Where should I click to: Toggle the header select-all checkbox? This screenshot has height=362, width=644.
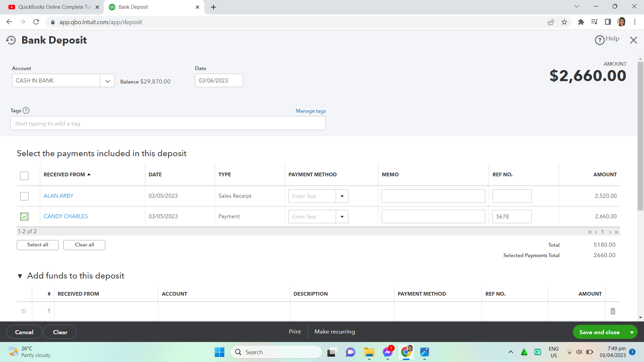click(x=24, y=176)
